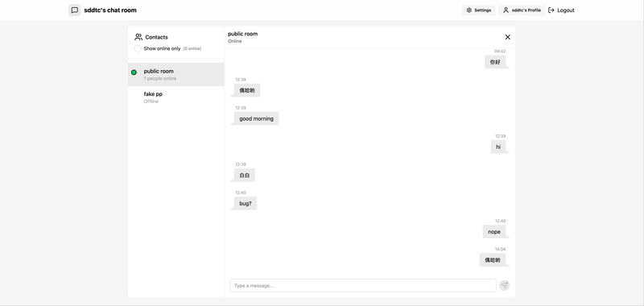The image size is (644, 306).
Task: Click the Settings gear icon
Action: coord(469,10)
